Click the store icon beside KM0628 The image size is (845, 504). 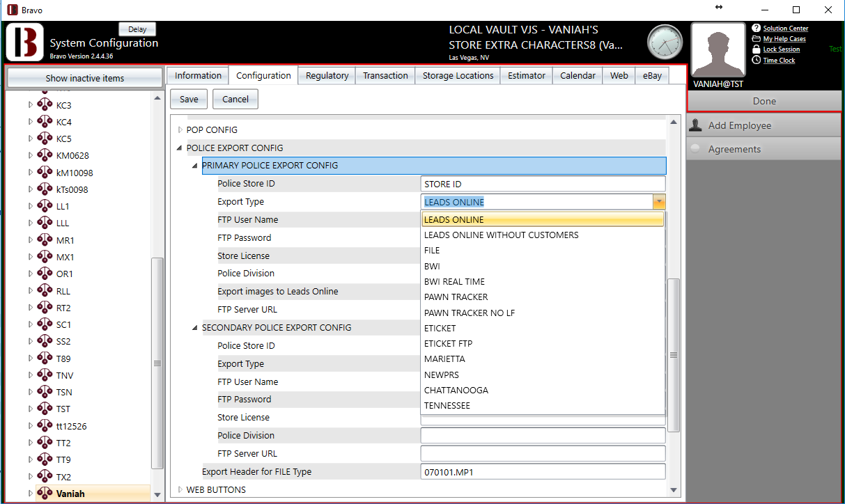coord(45,155)
